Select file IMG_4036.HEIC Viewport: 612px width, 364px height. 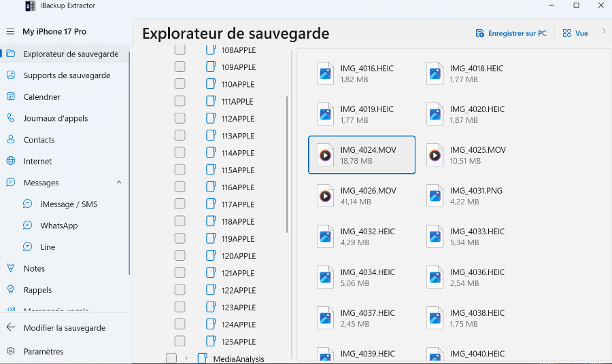coord(471,277)
